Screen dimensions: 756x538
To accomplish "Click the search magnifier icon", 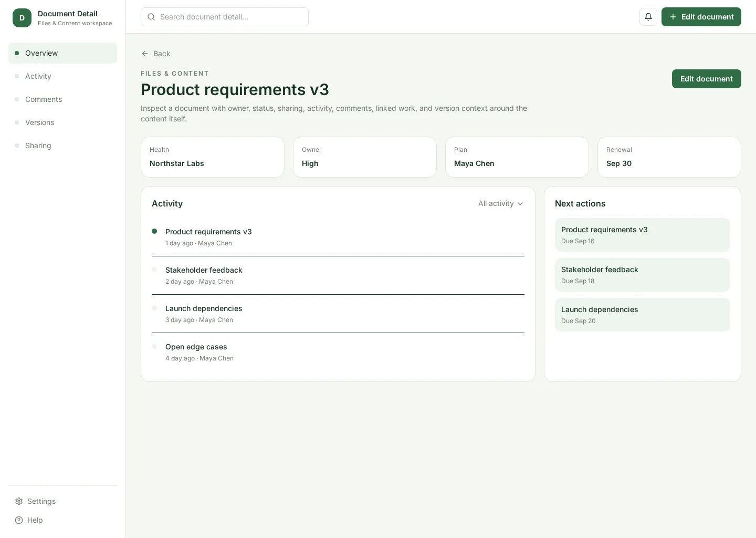I will click(151, 17).
